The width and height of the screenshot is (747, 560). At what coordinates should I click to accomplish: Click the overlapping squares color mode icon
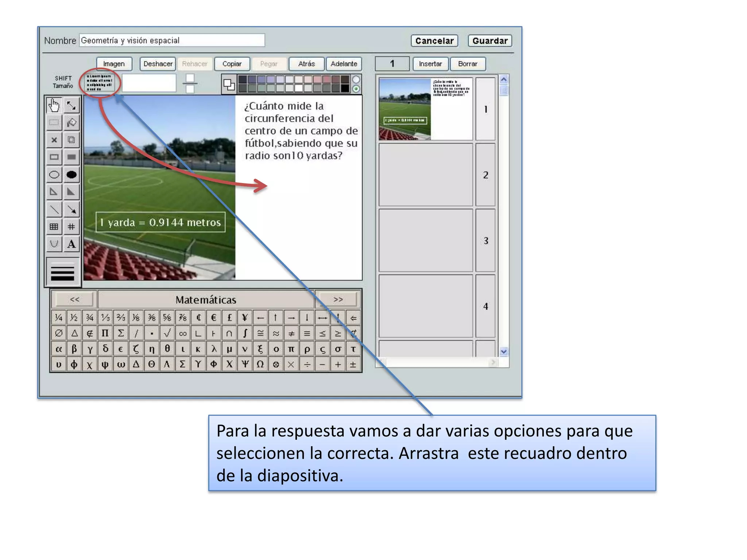(229, 85)
